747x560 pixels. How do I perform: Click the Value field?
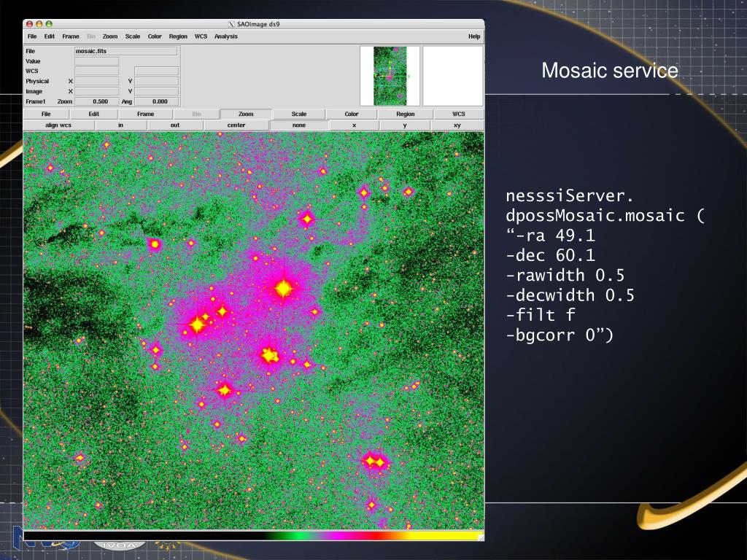pyautogui.click(x=97, y=61)
